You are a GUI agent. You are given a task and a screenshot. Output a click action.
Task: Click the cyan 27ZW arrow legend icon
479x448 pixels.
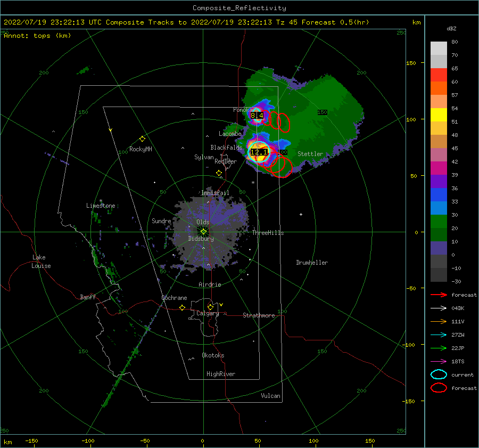coord(439,335)
